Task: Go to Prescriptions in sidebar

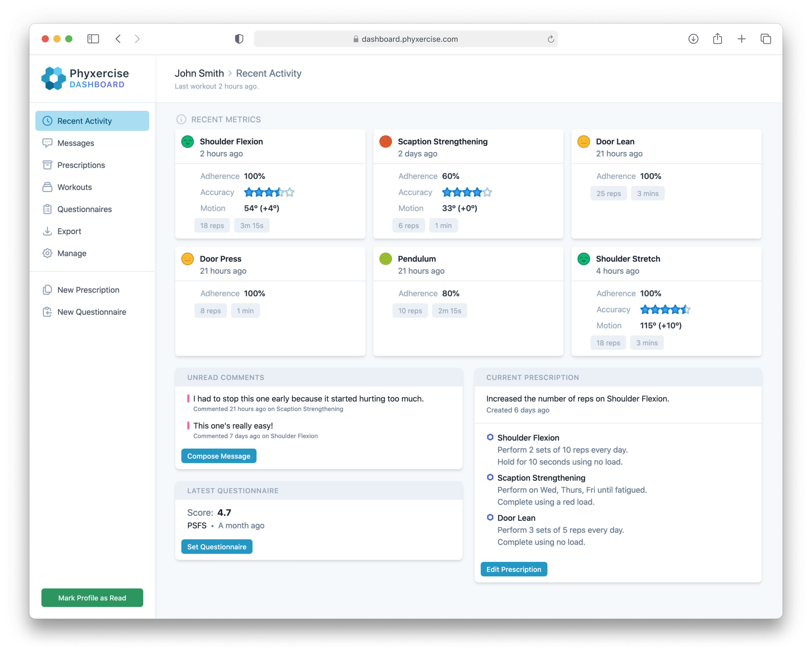Action: [81, 165]
